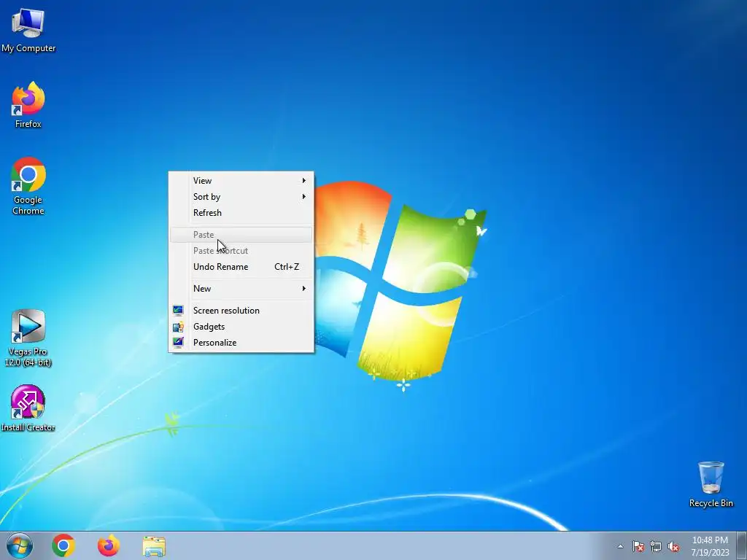Expand the Sort by submenu
The height and width of the screenshot is (560, 747).
241,197
